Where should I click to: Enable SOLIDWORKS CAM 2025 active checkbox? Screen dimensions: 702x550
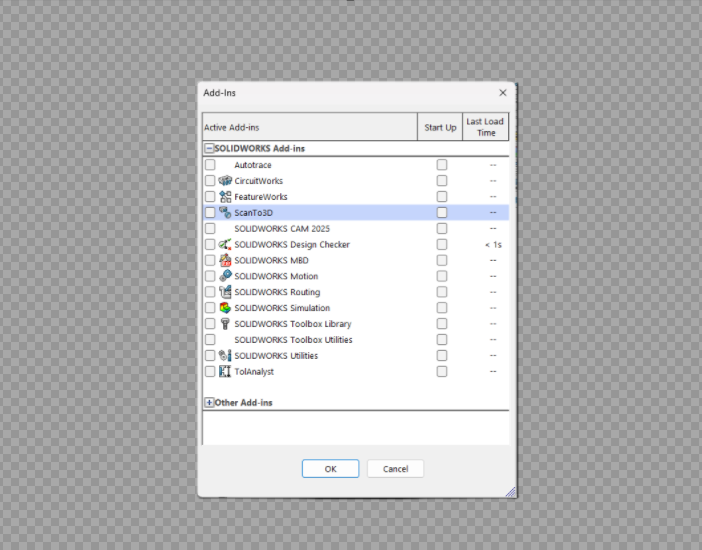[x=210, y=228]
